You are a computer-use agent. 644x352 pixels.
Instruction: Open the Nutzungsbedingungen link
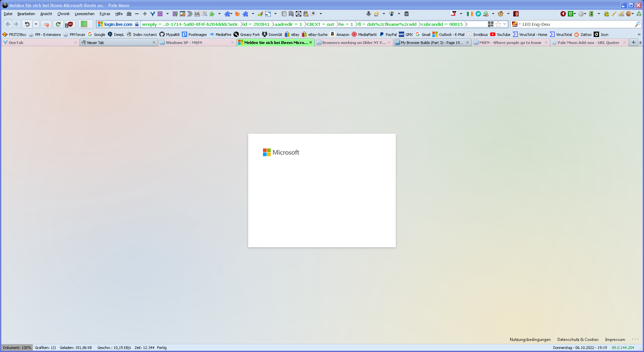click(530, 340)
